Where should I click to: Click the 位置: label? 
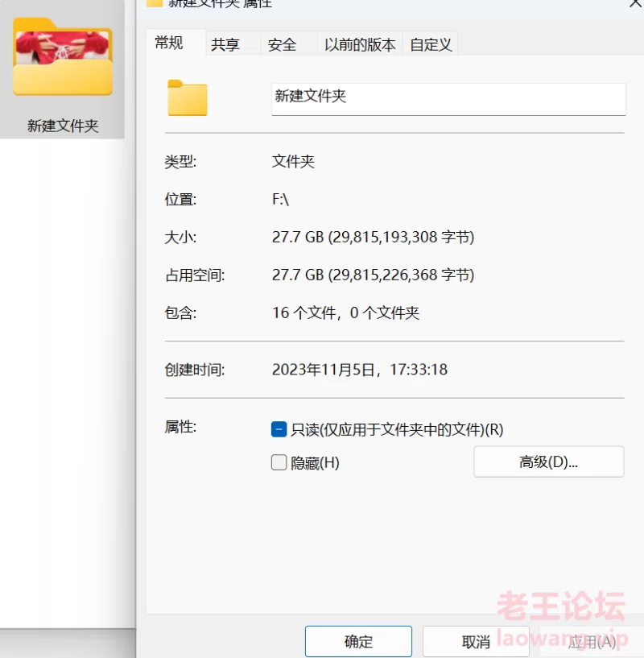[180, 199]
